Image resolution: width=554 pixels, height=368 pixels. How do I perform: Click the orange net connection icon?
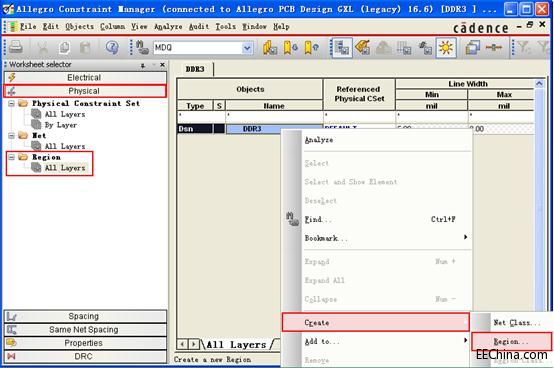(494, 47)
